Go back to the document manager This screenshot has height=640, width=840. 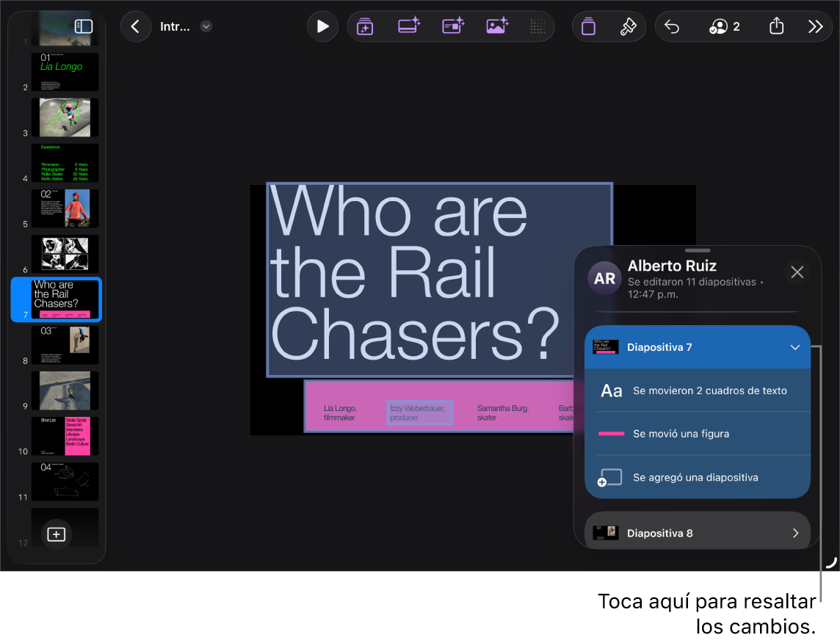tap(135, 27)
